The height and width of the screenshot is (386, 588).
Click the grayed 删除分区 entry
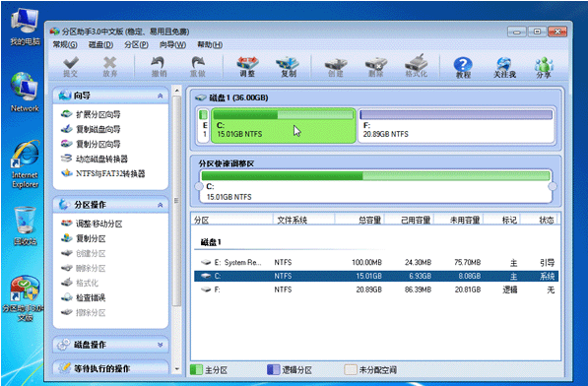[x=84, y=268]
